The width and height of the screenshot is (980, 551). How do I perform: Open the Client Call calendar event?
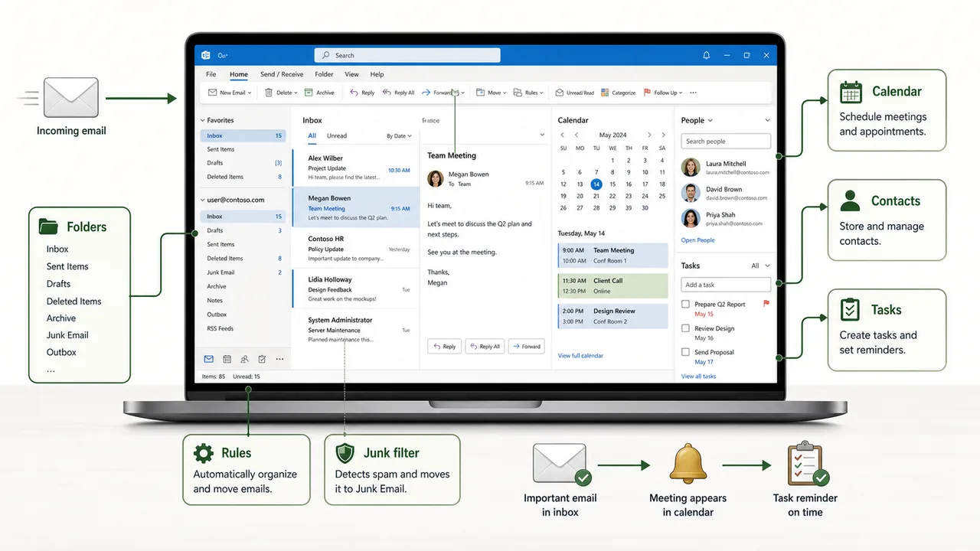[x=612, y=285]
